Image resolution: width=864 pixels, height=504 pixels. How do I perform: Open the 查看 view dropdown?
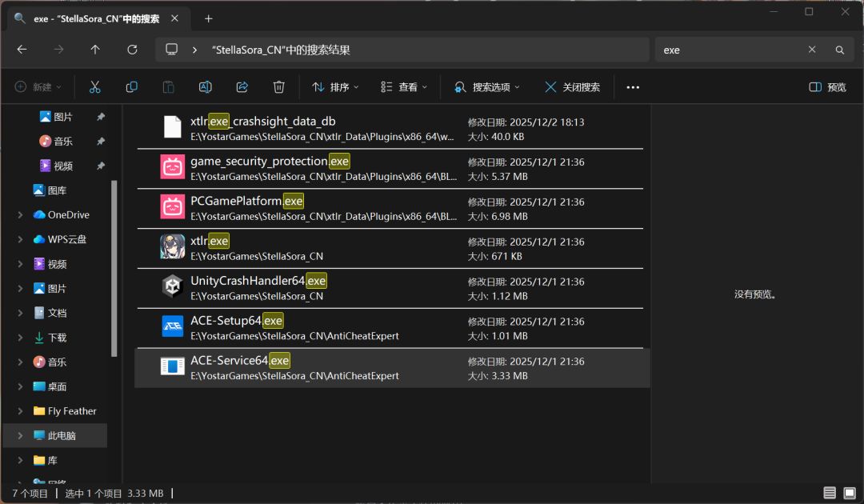[404, 87]
